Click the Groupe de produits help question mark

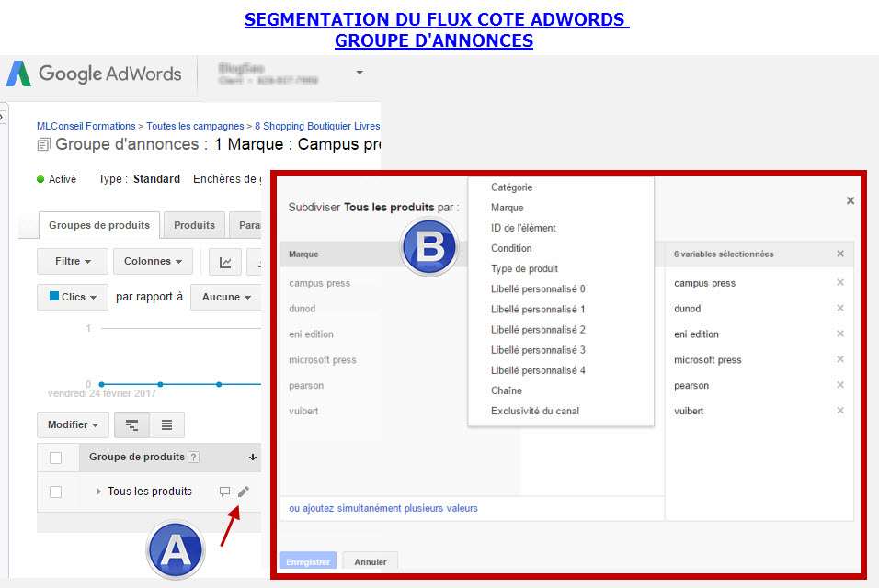[x=193, y=457]
